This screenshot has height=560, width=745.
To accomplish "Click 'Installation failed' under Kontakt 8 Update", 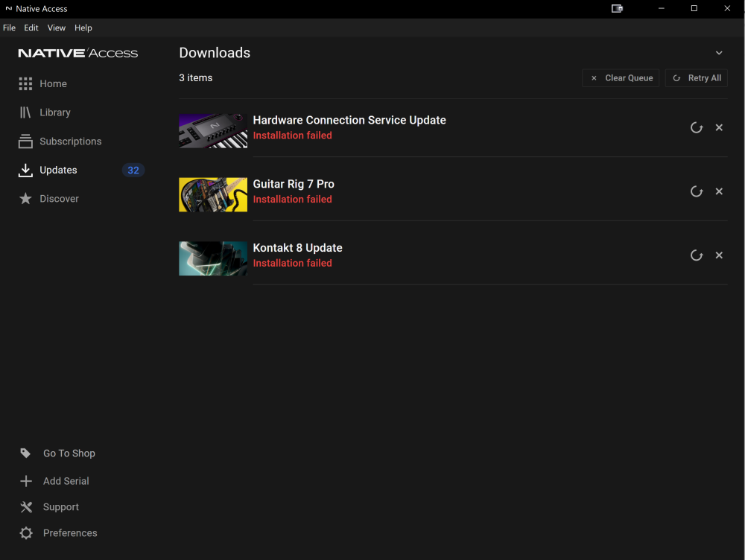I will [x=292, y=263].
